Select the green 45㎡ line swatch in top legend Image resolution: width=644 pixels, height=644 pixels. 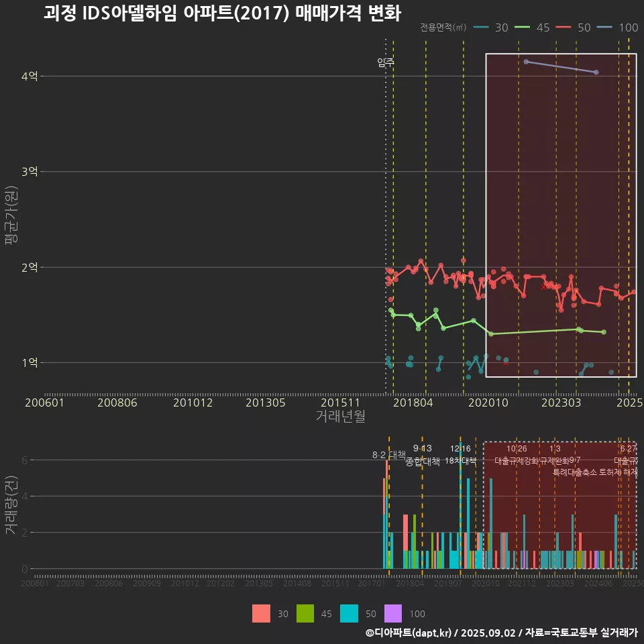pos(522,28)
